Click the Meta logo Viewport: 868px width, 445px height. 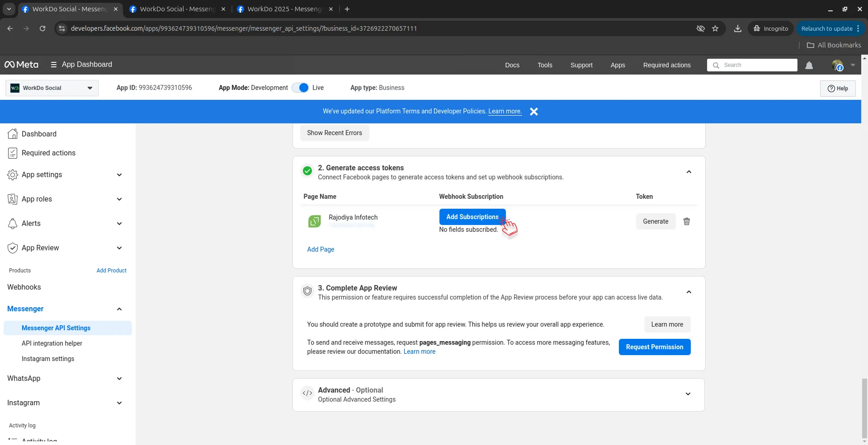coord(21,65)
